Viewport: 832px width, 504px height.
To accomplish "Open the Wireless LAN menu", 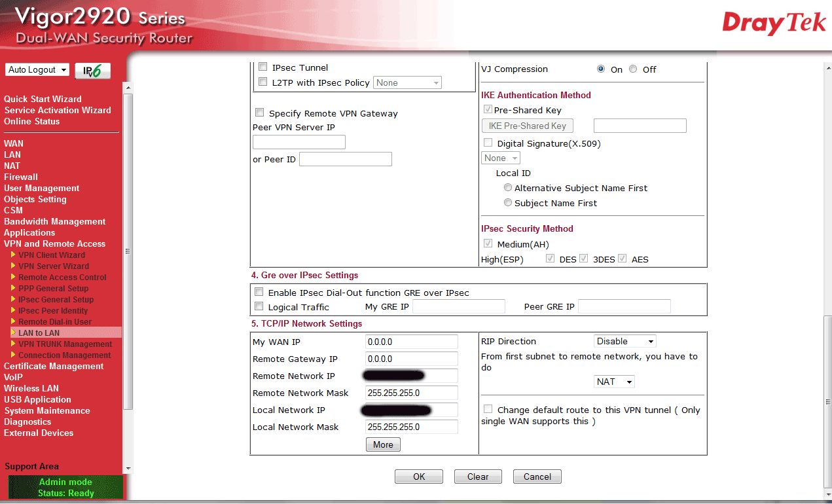I will 31,388.
